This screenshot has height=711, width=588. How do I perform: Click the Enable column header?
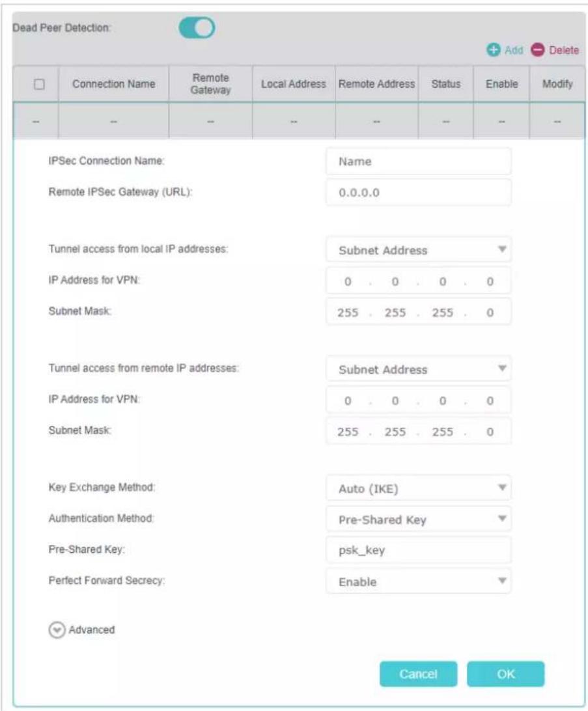click(x=501, y=84)
